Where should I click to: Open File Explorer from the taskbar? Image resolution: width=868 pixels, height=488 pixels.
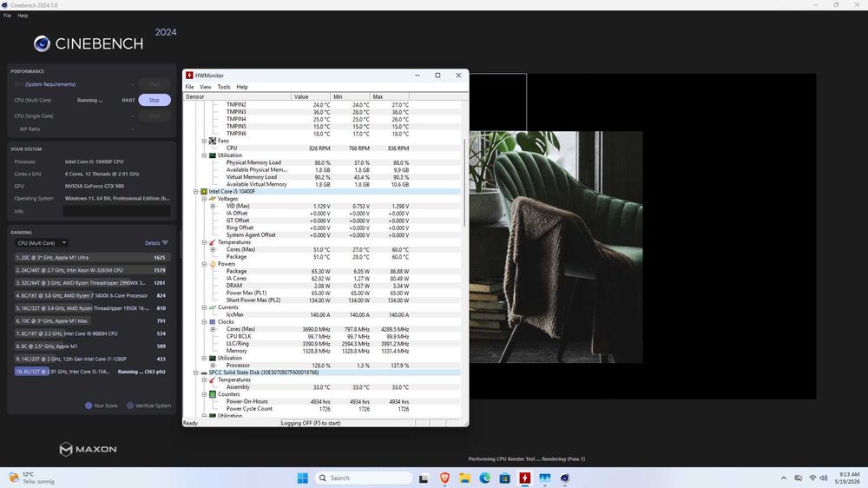[x=464, y=478]
